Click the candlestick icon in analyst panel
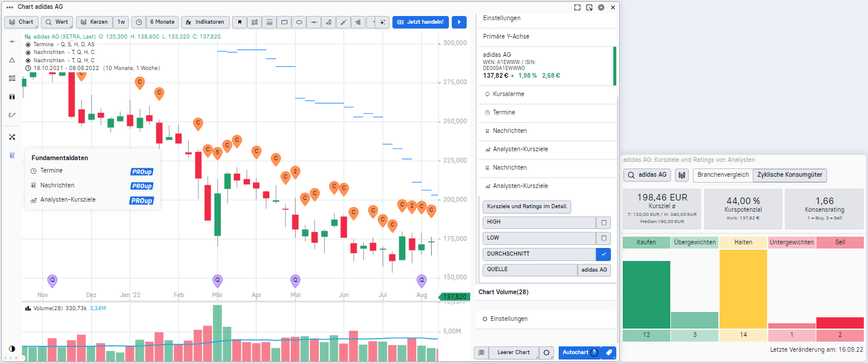Image resolution: width=868 pixels, height=363 pixels. click(682, 175)
